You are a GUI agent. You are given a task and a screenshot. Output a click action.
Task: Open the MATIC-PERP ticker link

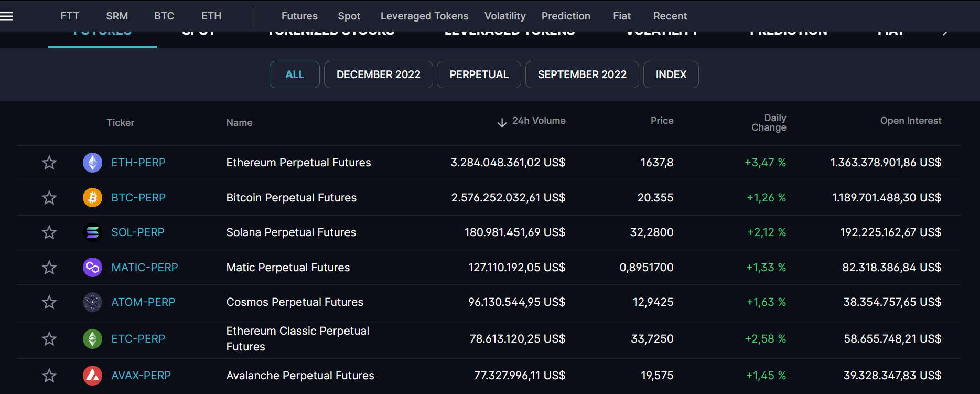click(145, 268)
